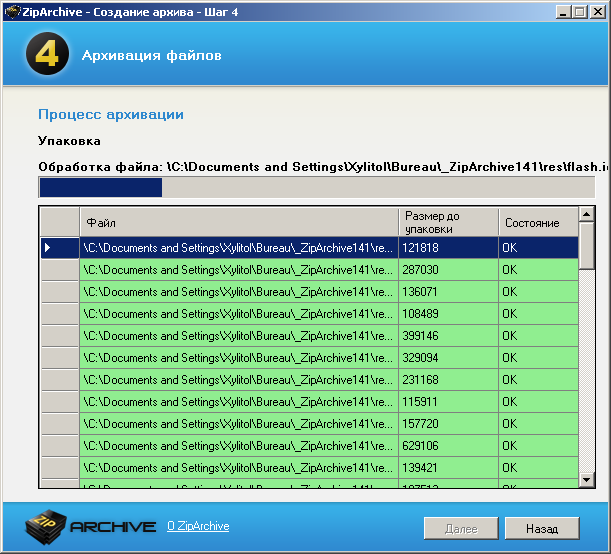The height and width of the screenshot is (554, 611).
Task: Select the size cell 115911
Action: point(449,402)
